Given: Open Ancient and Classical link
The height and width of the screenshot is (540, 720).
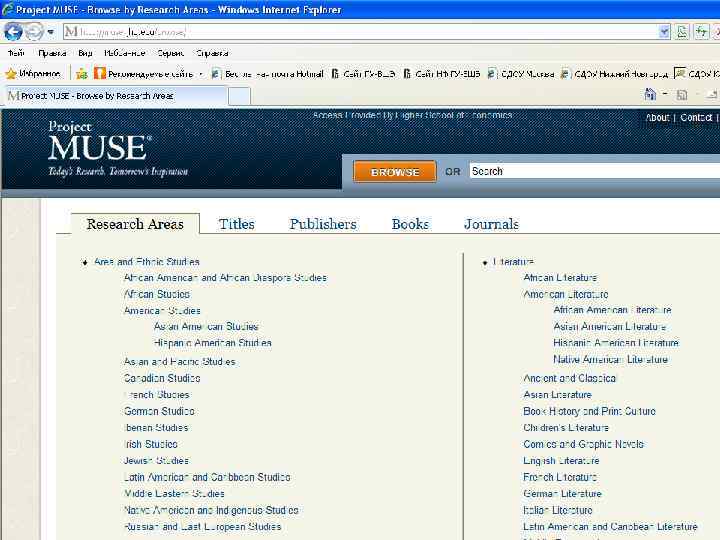Looking at the screenshot, I should coord(569,378).
